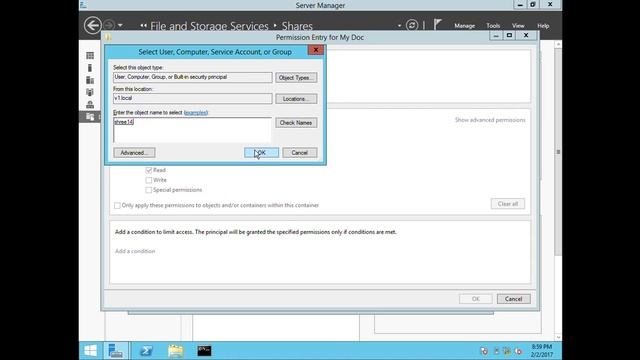Open the Manage menu
Screen dimensions: 640x360
click(464, 26)
